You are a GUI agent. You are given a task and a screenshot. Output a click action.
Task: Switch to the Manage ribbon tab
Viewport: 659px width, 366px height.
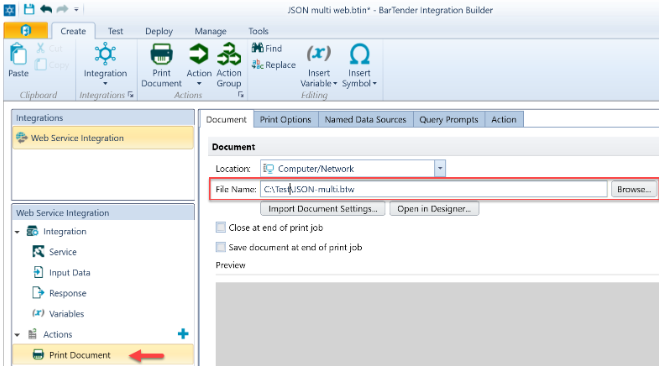click(x=210, y=31)
